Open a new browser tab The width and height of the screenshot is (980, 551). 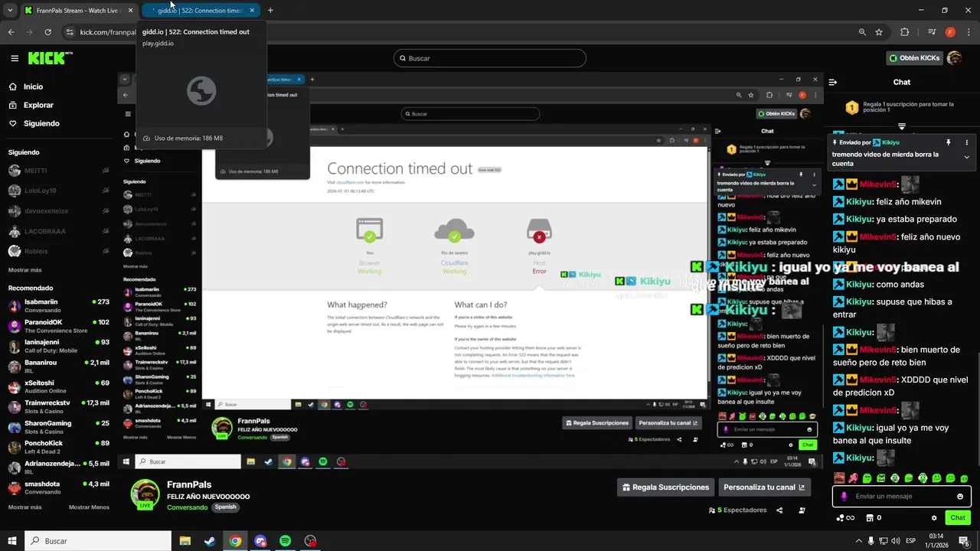pos(270,11)
